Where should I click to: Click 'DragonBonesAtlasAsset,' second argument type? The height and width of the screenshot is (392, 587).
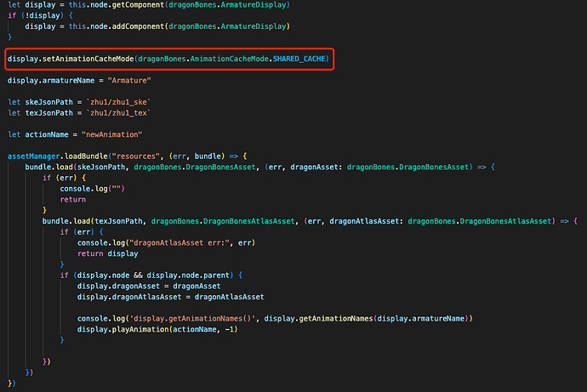click(x=251, y=221)
